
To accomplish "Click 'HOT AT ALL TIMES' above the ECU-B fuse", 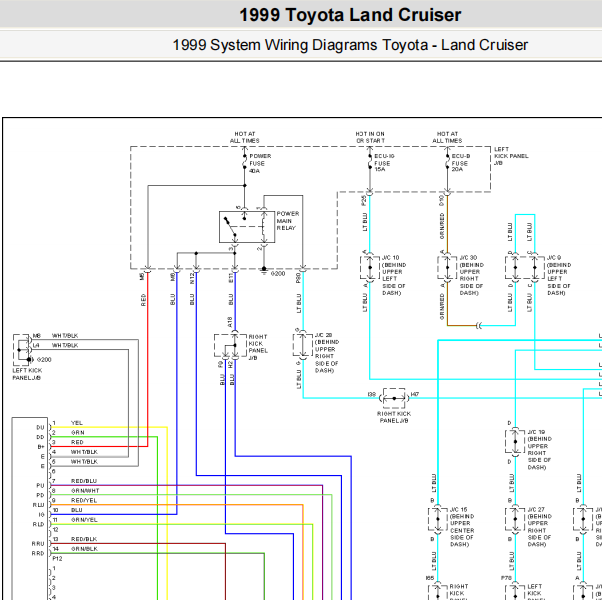I will click(447, 137).
